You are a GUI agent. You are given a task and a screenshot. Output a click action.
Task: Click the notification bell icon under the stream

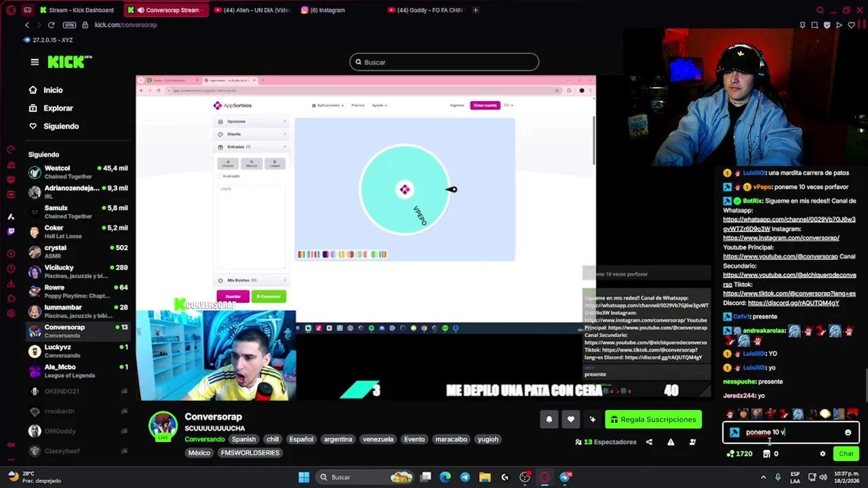click(x=549, y=420)
